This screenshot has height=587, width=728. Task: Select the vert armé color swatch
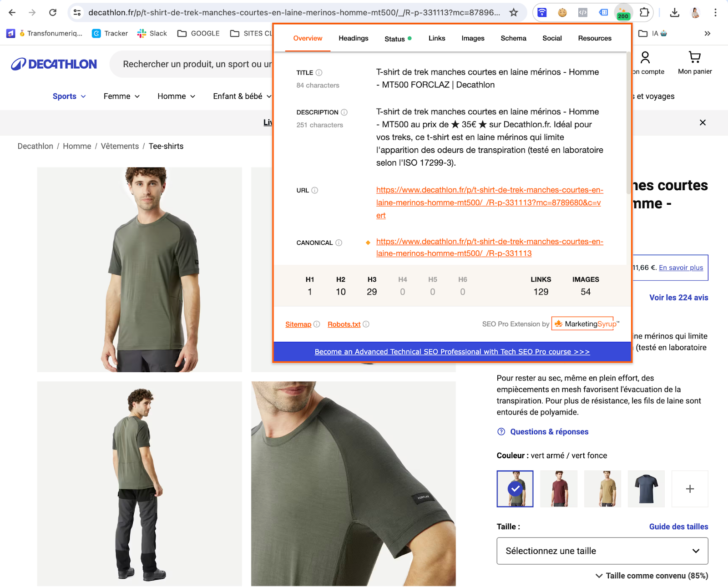[x=515, y=489]
